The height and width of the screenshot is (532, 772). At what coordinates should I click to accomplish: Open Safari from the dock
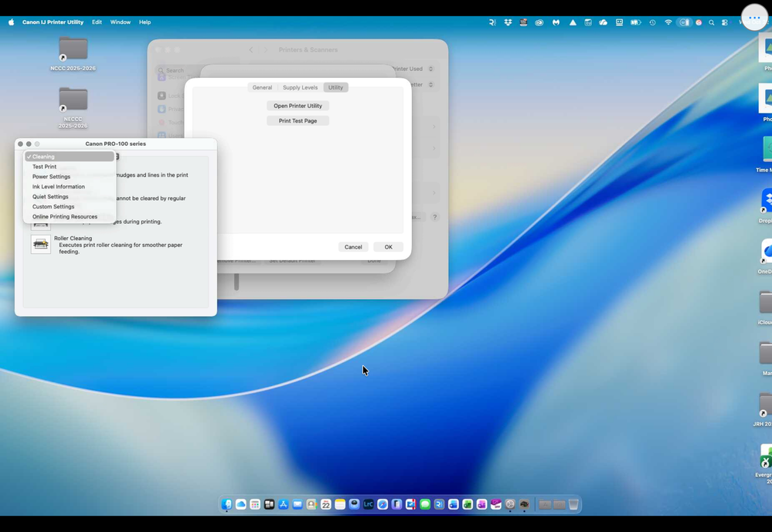tap(383, 504)
